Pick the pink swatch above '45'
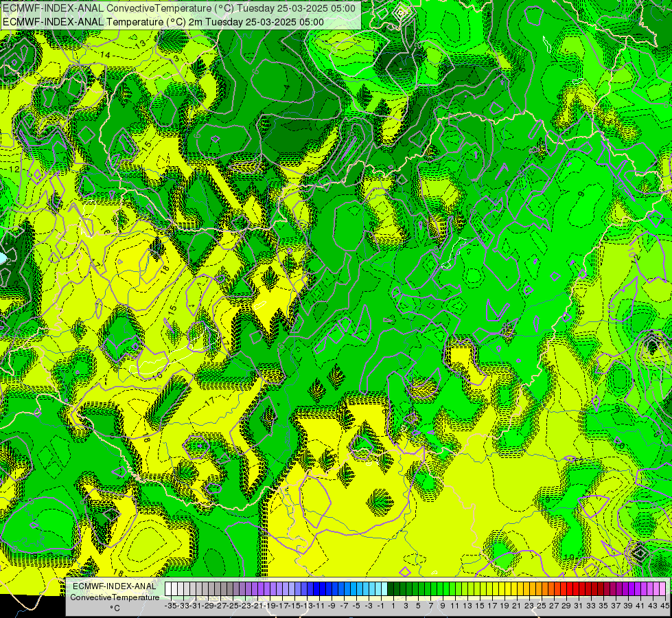 click(662, 589)
